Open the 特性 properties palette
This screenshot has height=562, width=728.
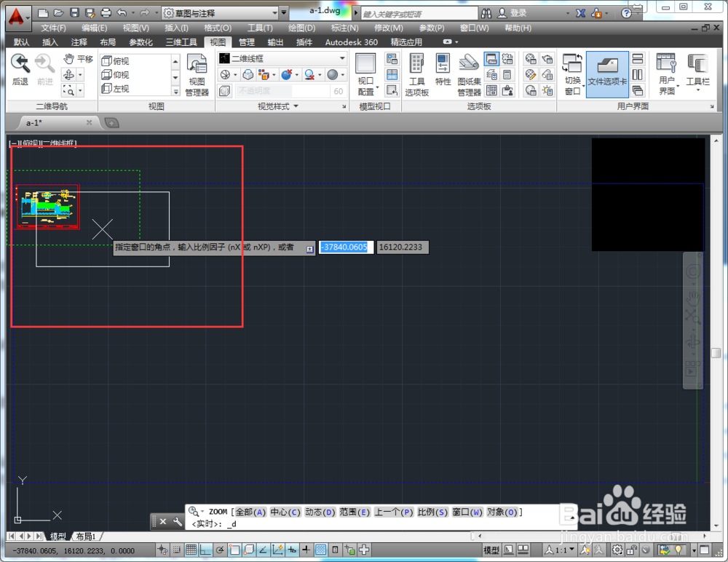[x=443, y=70]
